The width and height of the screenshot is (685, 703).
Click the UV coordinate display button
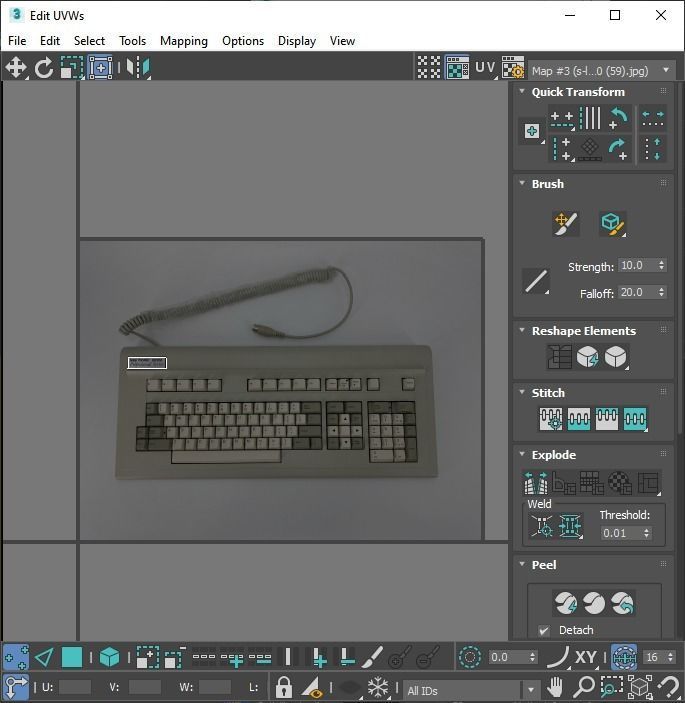485,68
